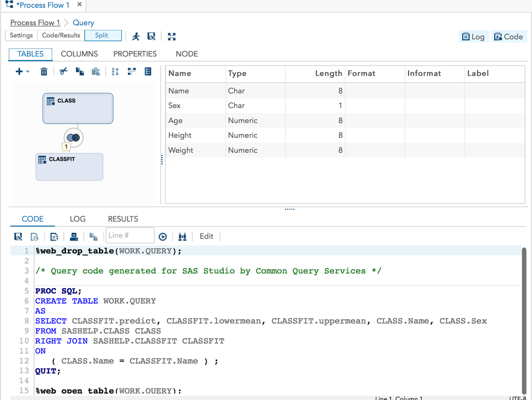Click the paste clipboard icon
Image resolution: width=532 pixels, height=400 pixels.
(96, 71)
